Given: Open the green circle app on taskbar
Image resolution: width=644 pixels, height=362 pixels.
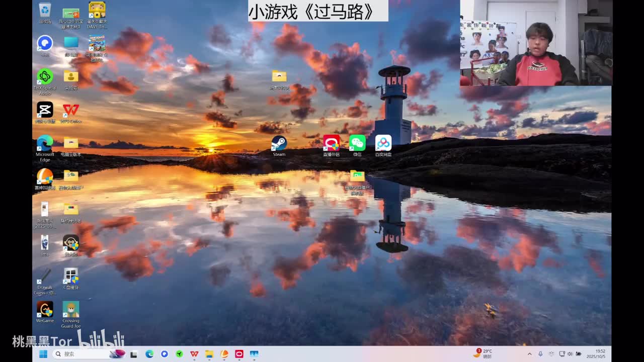Looking at the screenshot, I should tap(179, 354).
